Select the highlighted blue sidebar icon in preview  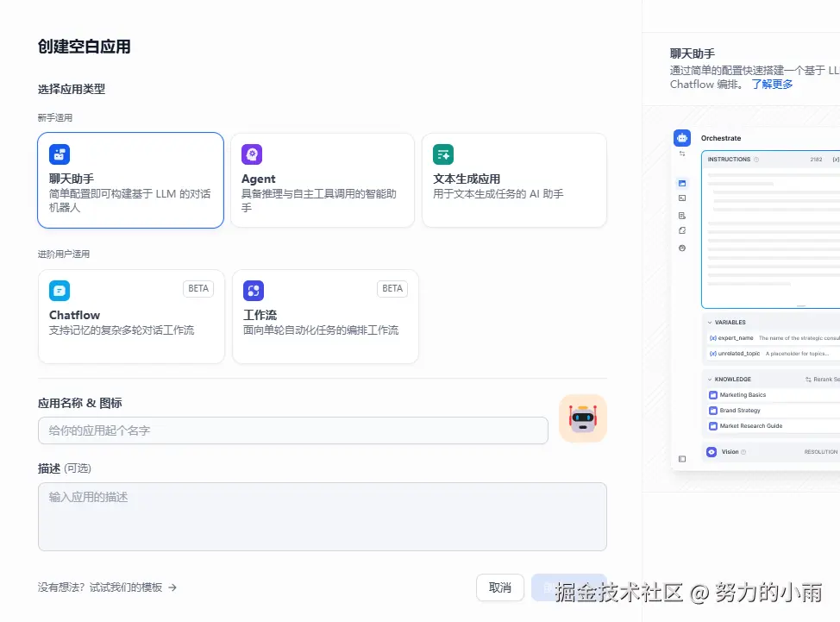coord(682,183)
